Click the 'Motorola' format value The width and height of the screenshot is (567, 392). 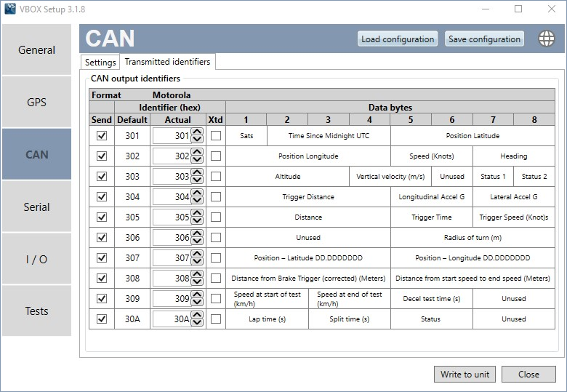[172, 95]
